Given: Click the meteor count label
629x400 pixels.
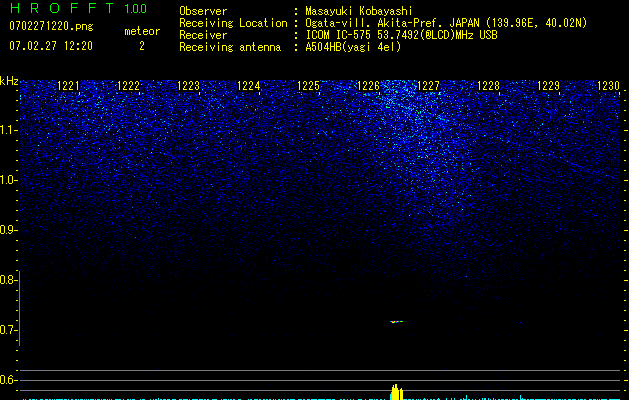Looking at the screenshot, I should [x=142, y=31].
